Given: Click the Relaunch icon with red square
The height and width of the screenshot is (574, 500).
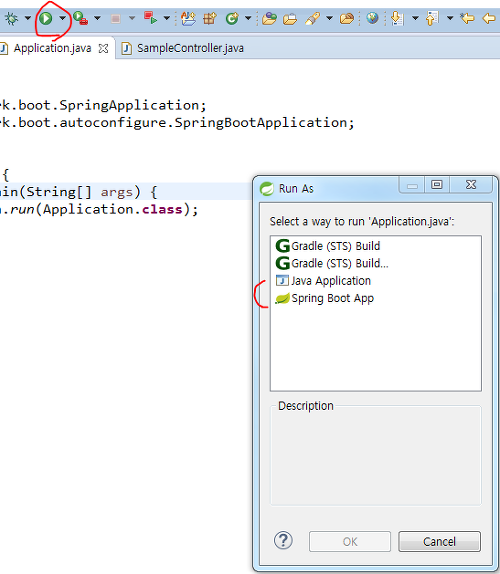Looking at the screenshot, I should click(x=150, y=18).
